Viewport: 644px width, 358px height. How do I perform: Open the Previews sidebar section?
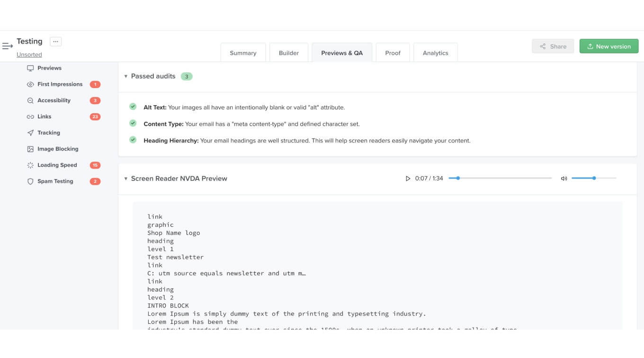click(49, 68)
